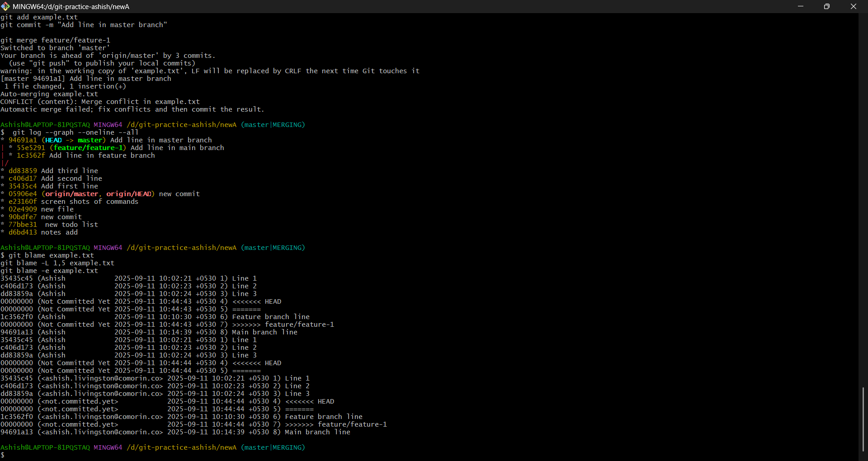Click the MINGW64 application icon in title bar
This screenshot has height=461, width=868.
click(x=6, y=6)
